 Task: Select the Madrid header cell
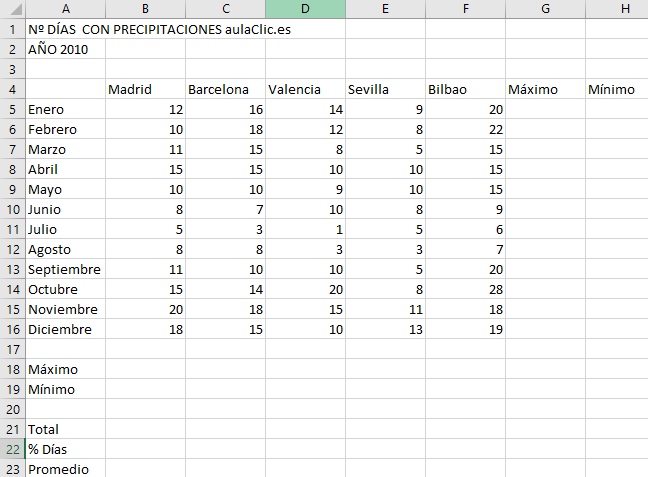point(146,89)
